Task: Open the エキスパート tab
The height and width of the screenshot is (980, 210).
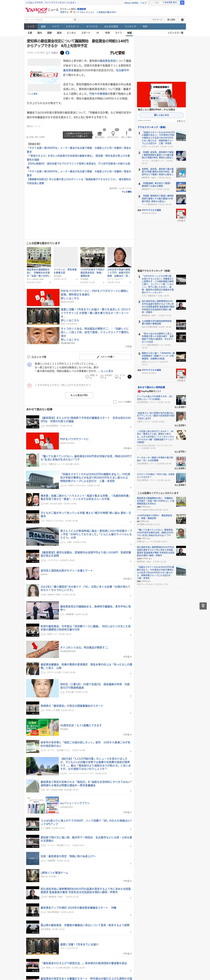Action: tap(72, 27)
